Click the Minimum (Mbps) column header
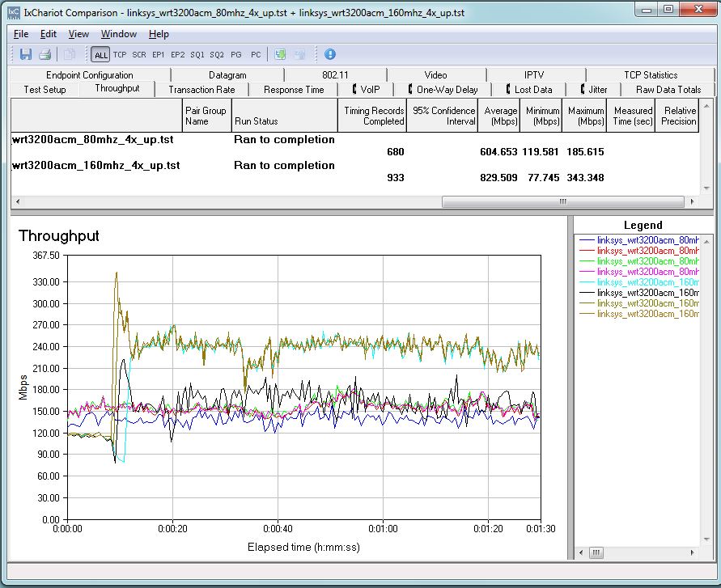Viewport: 721px width, 588px height. coord(541,116)
